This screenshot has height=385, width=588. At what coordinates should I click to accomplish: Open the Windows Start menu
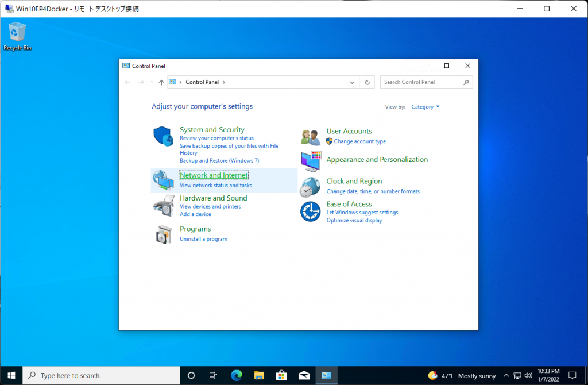pyautogui.click(x=11, y=375)
